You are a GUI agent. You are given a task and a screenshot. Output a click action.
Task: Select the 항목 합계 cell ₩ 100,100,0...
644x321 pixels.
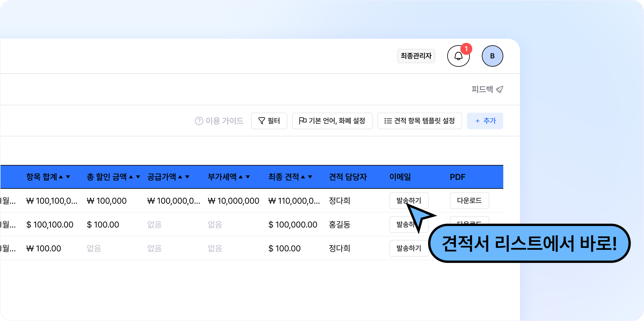click(x=52, y=201)
